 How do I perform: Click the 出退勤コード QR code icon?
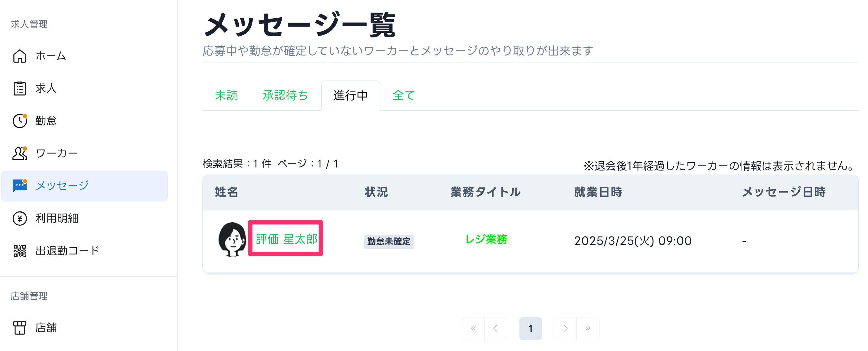tap(20, 251)
